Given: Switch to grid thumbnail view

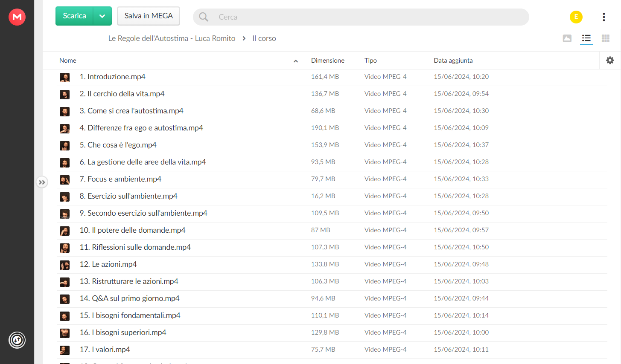Looking at the screenshot, I should click(606, 38).
